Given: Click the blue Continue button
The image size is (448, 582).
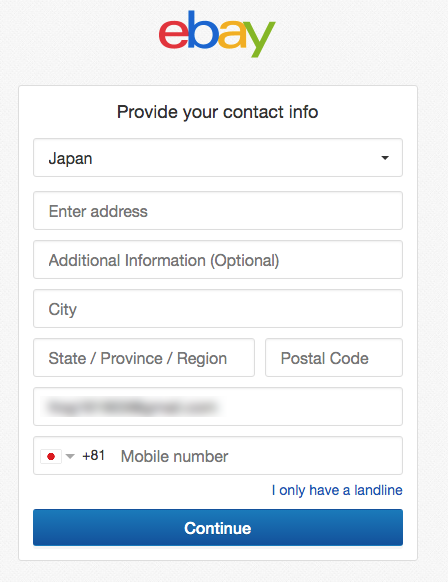Looking at the screenshot, I should pos(218,527).
